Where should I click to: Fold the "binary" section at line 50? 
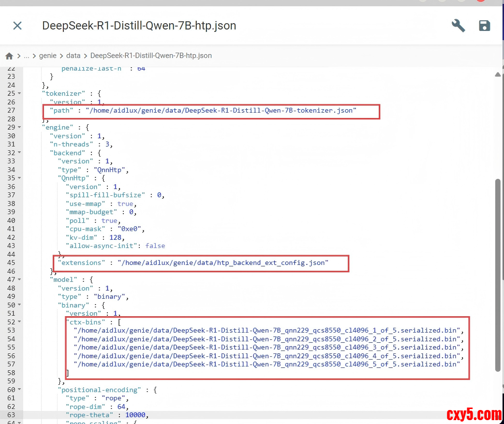(x=19, y=305)
